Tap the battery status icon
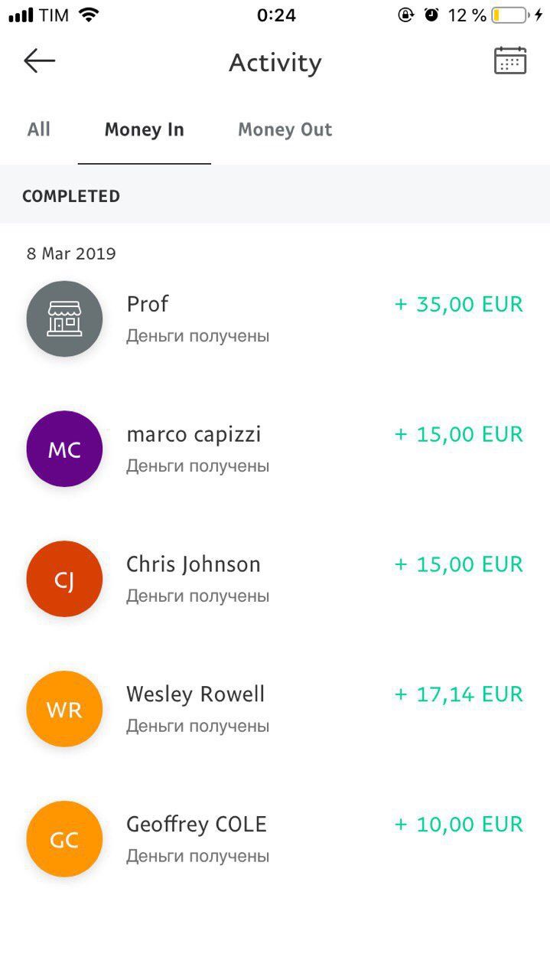Screen dimensions: 550x980 (x=509, y=15)
